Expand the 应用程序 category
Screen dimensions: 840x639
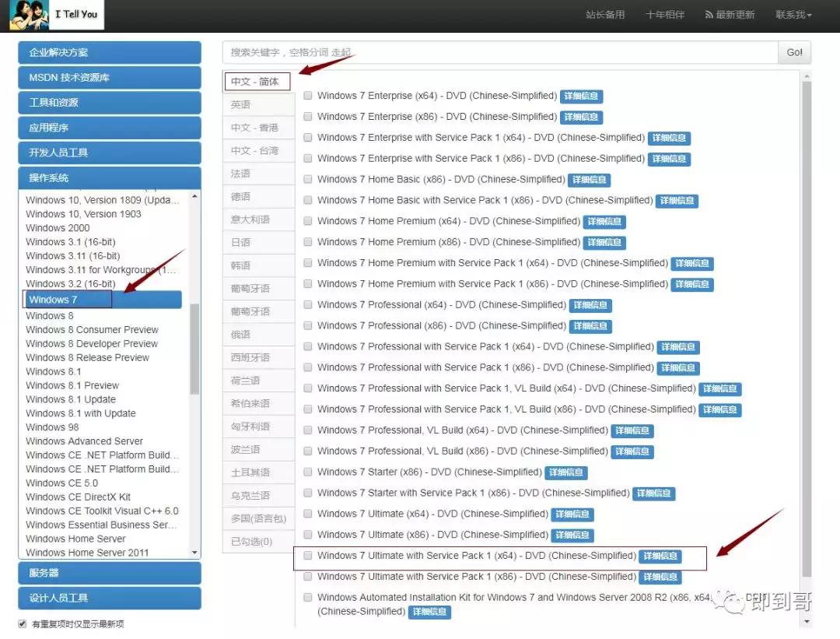[110, 128]
